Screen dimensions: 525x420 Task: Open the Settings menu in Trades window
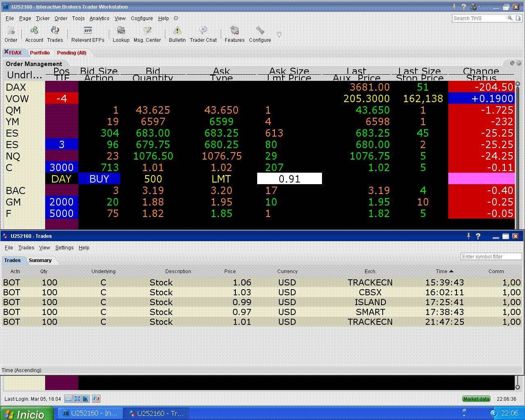click(64, 247)
